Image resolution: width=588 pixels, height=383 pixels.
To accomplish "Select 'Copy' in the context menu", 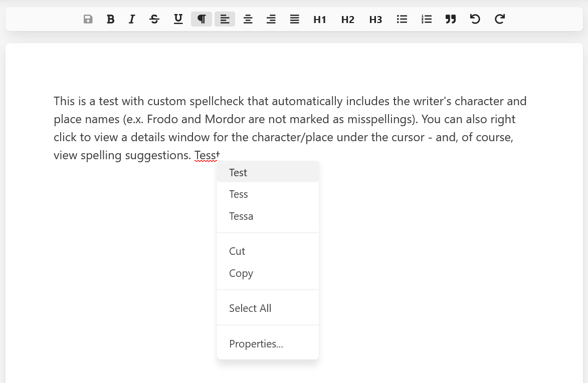I will pos(241,273).
